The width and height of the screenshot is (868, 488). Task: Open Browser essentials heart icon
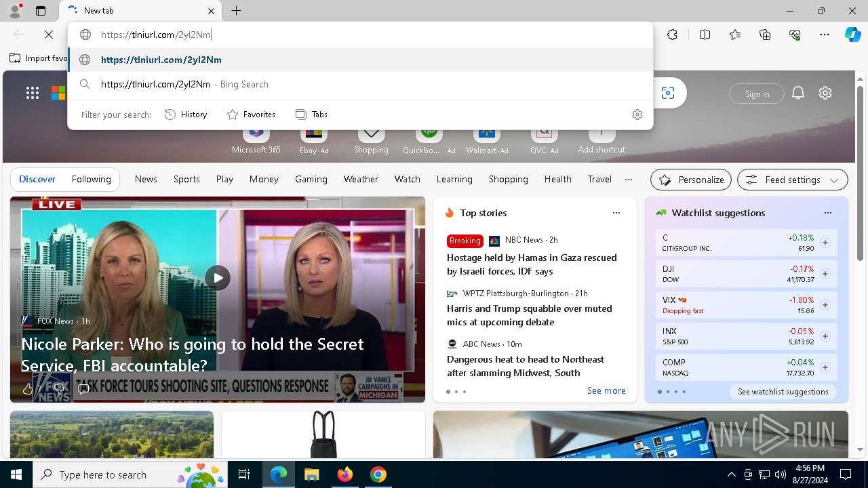point(795,35)
